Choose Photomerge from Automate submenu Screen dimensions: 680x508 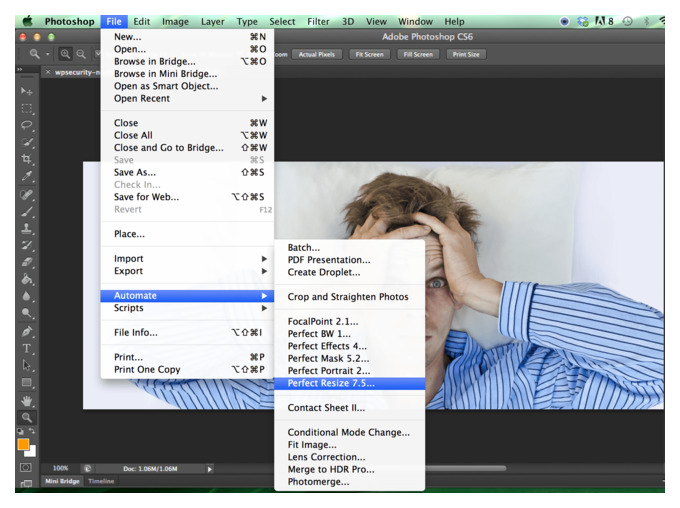click(x=350, y=482)
